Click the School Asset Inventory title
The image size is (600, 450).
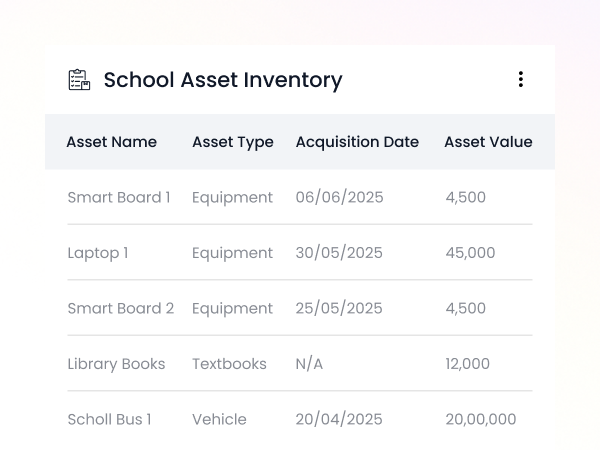(223, 80)
